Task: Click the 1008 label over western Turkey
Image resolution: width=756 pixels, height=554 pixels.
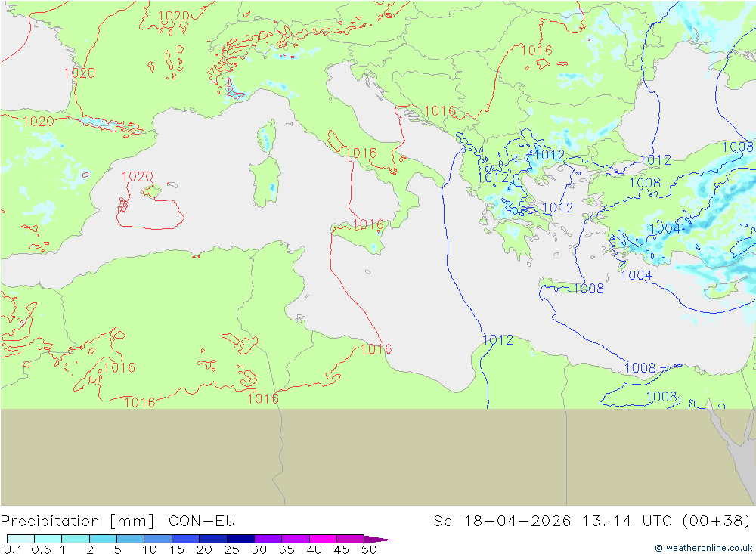Action: click(x=645, y=183)
